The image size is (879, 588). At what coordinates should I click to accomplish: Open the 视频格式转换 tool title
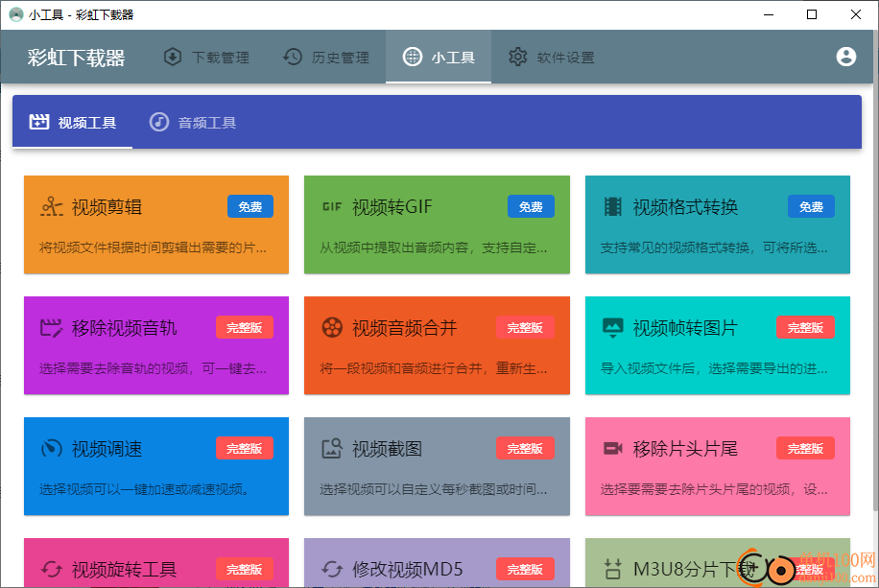tap(685, 207)
